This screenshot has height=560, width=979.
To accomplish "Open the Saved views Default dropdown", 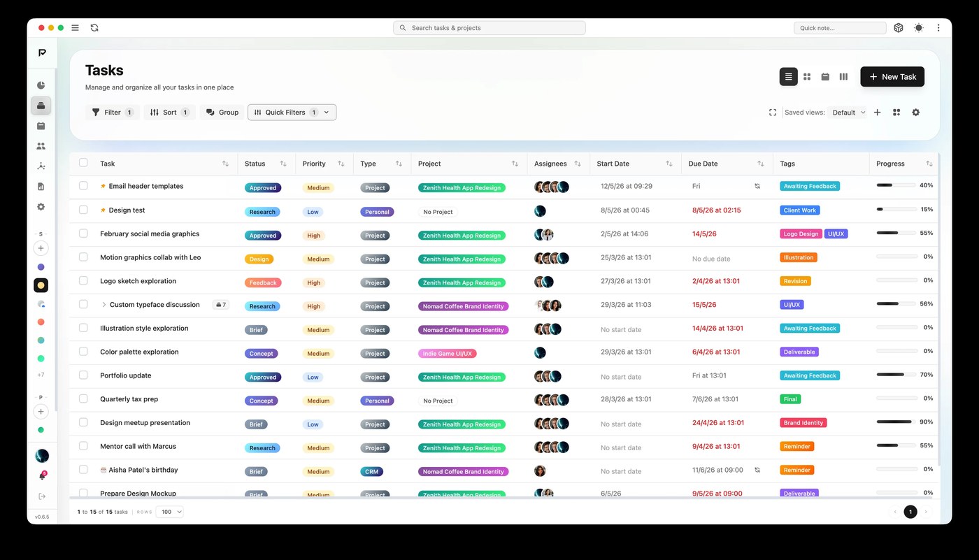I will (848, 113).
